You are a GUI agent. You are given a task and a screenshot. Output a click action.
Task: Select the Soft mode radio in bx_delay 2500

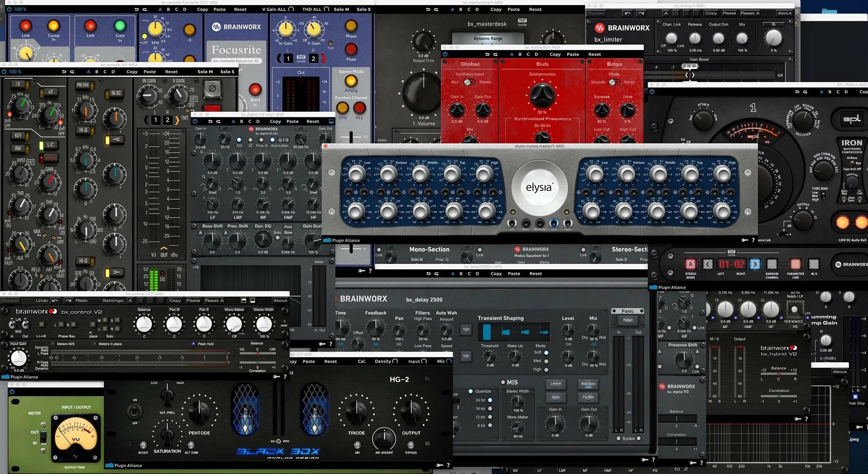(546, 352)
